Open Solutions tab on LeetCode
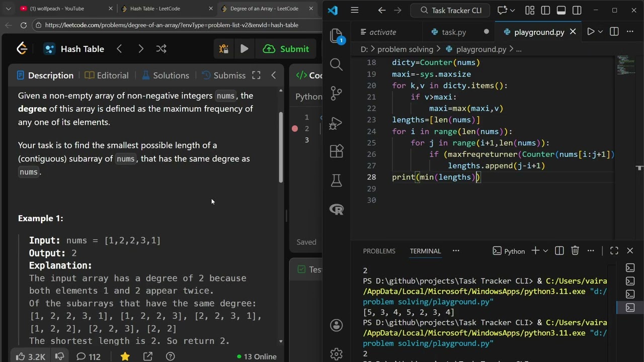644x362 pixels. (x=166, y=75)
